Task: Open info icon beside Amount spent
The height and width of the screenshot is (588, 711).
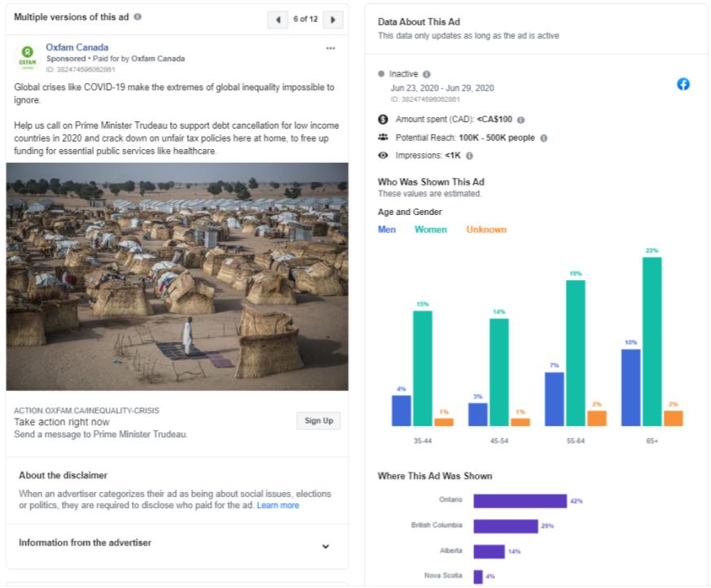Action: [x=520, y=120]
